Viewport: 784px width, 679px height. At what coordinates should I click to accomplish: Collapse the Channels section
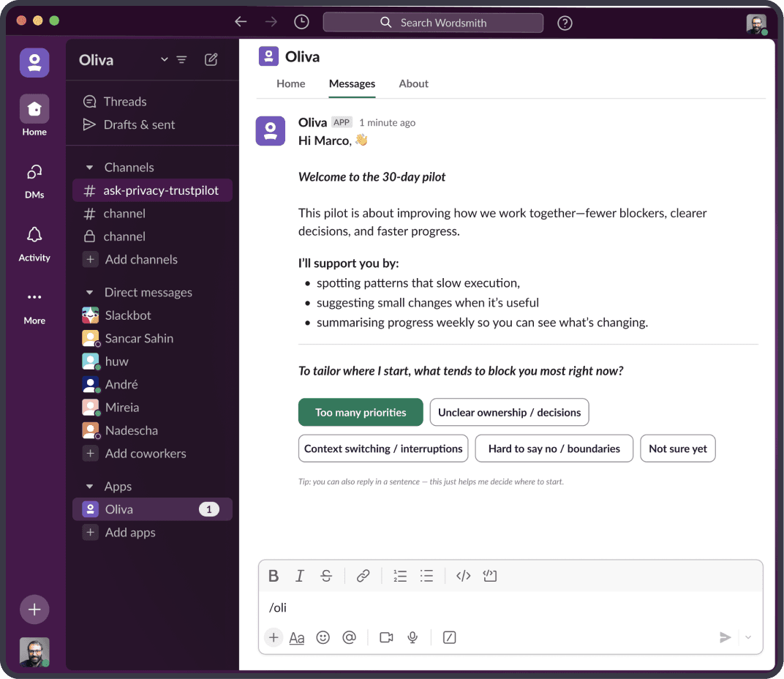click(90, 168)
